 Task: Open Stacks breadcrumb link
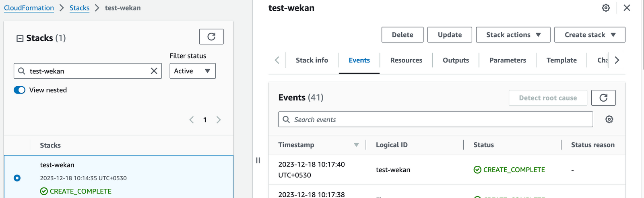pos(79,8)
